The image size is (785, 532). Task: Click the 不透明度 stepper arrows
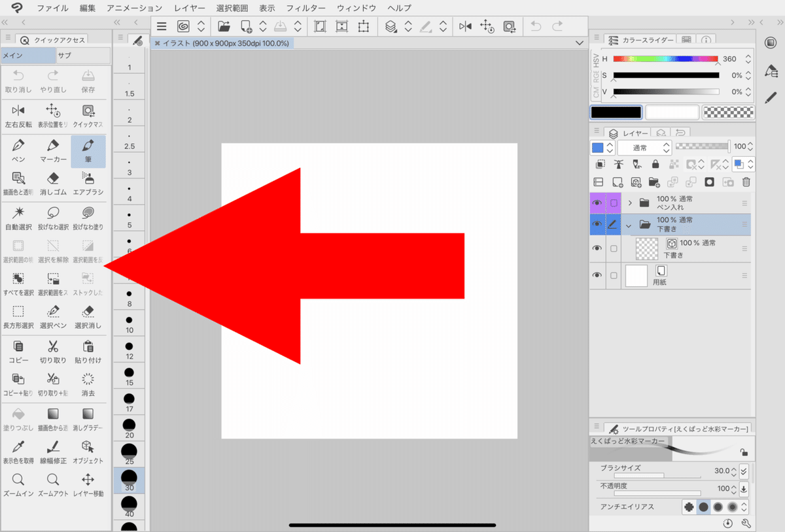(734, 488)
